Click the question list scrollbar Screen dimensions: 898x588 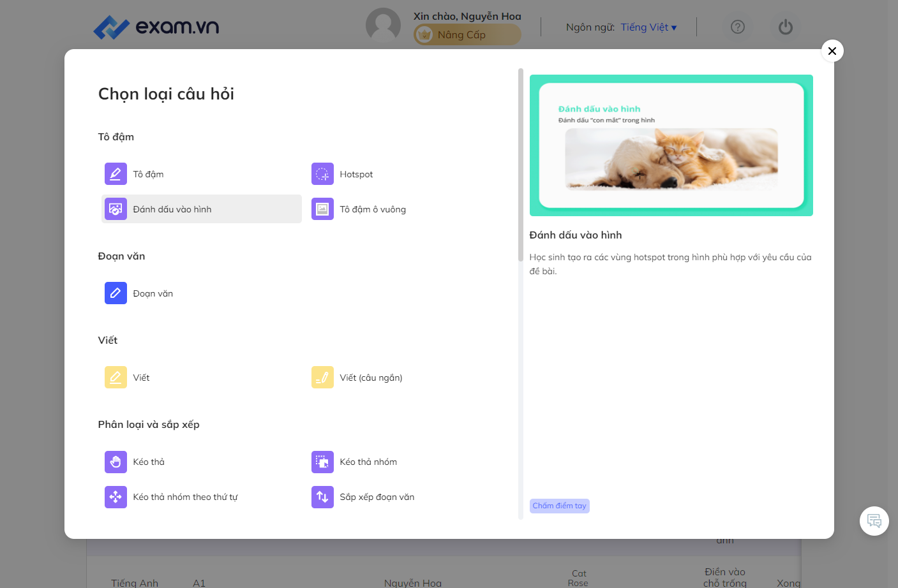(x=521, y=165)
